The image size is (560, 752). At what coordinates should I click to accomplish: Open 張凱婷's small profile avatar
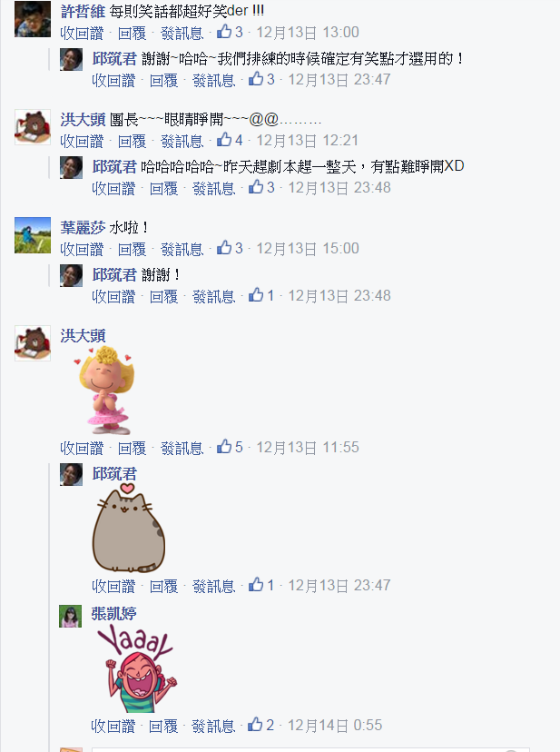point(71,616)
